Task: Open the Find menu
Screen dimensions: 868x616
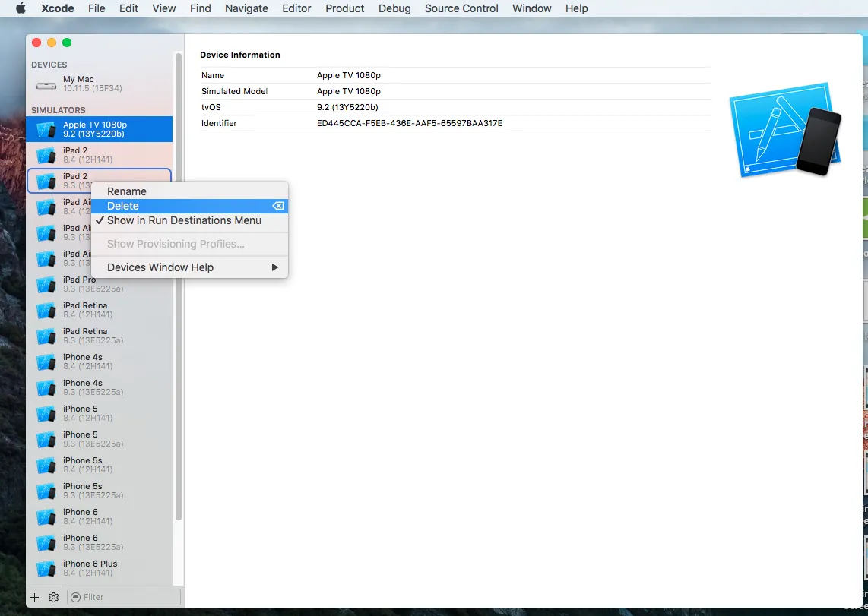Action: pyautogui.click(x=201, y=8)
